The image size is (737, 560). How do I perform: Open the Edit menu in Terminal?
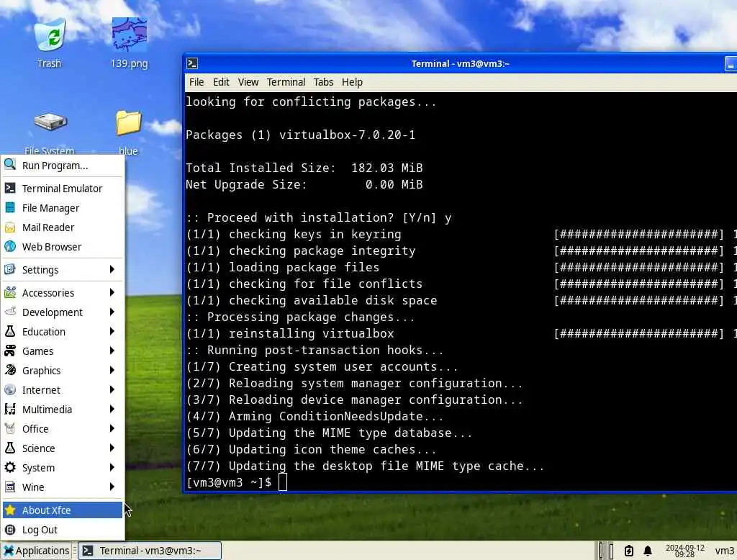(x=221, y=82)
